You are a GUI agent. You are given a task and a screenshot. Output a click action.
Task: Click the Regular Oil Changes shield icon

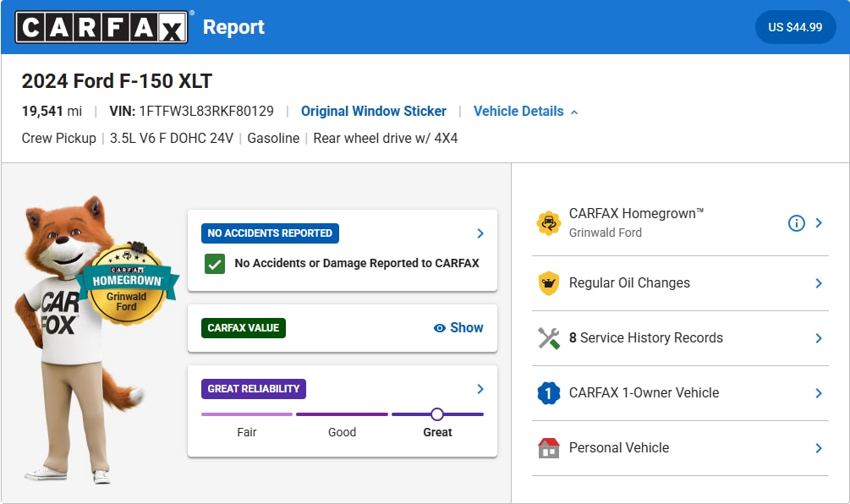[x=548, y=283]
